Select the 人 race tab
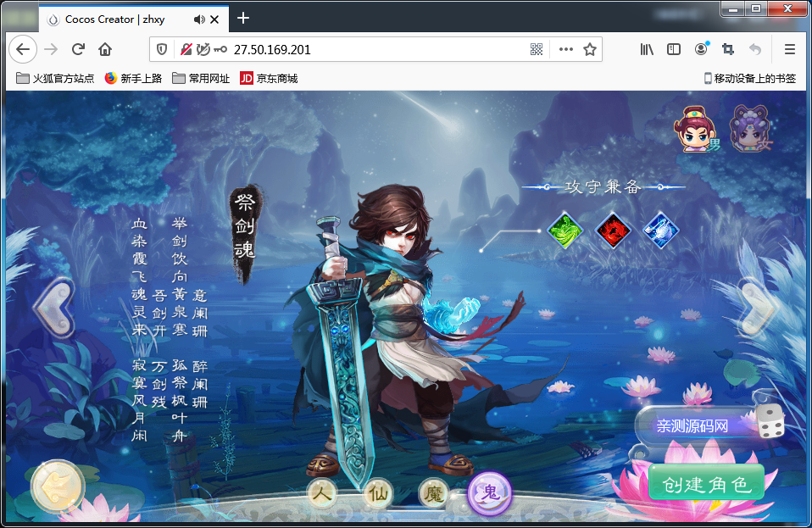 [x=321, y=492]
